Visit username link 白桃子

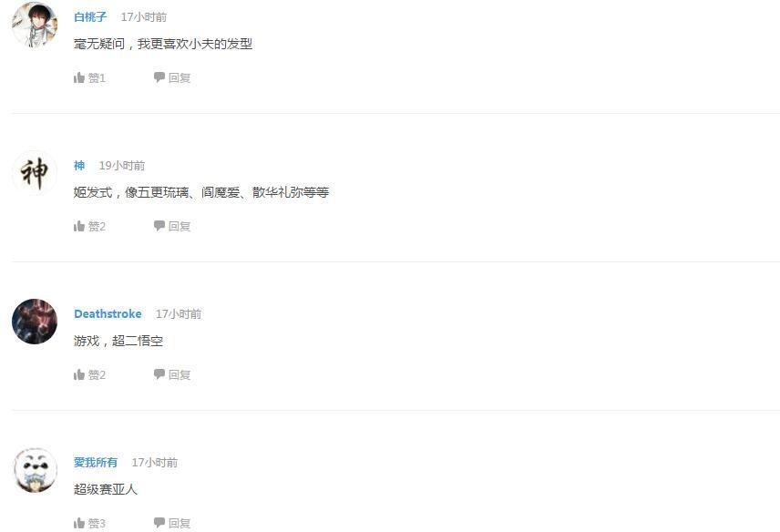pyautogui.click(x=90, y=17)
